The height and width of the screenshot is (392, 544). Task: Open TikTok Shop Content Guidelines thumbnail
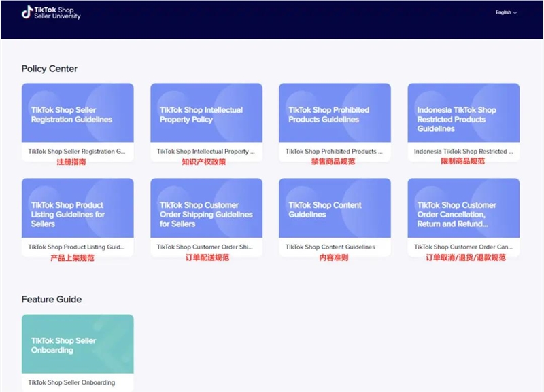tap(335, 208)
